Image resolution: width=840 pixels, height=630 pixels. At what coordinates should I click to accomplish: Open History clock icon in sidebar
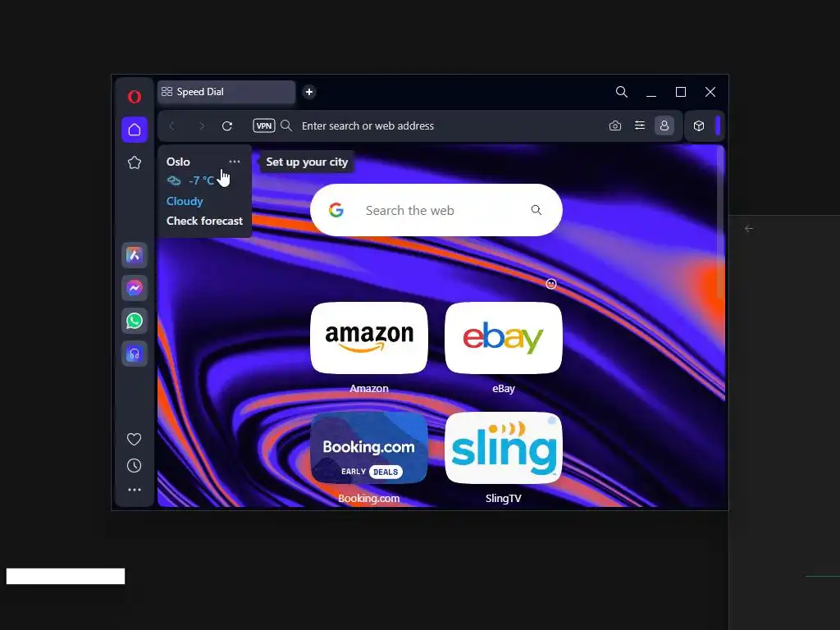click(134, 466)
